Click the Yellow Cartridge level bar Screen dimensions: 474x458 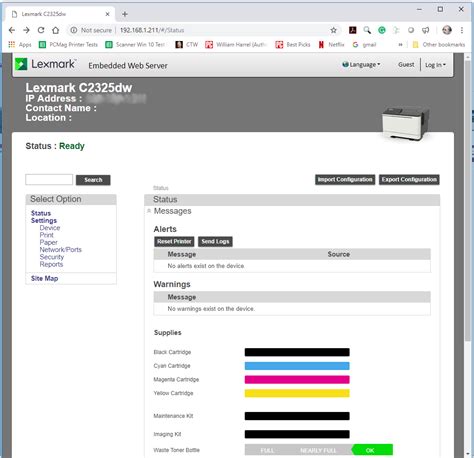[297, 393]
